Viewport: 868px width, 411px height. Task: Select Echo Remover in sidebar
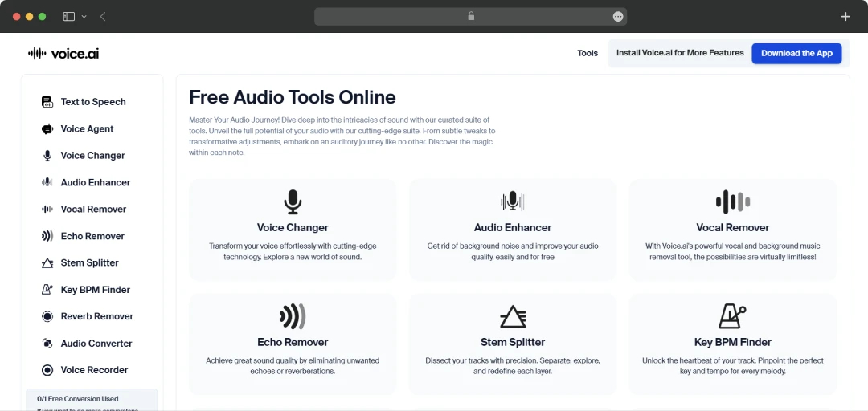tap(92, 236)
